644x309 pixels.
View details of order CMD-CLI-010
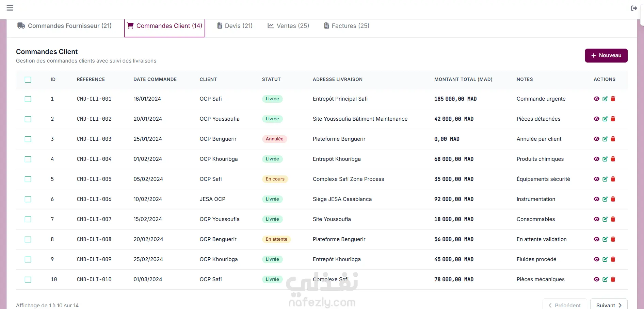pos(596,279)
